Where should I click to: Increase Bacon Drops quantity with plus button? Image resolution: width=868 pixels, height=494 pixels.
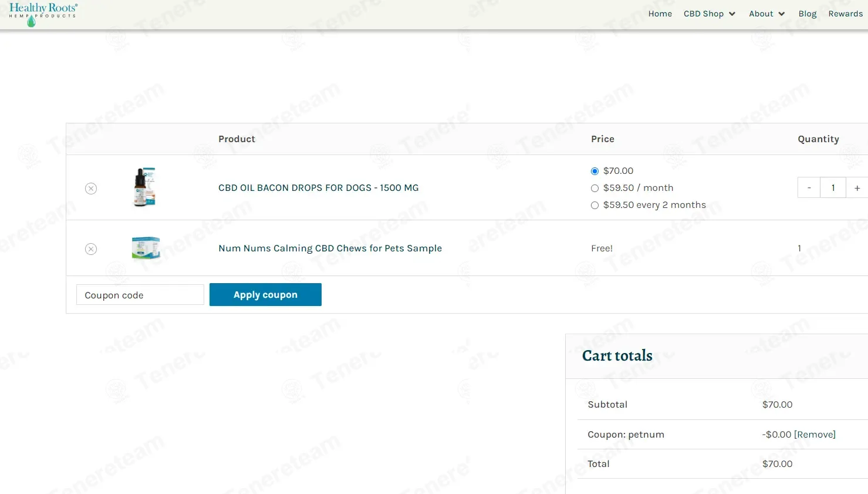tap(857, 188)
